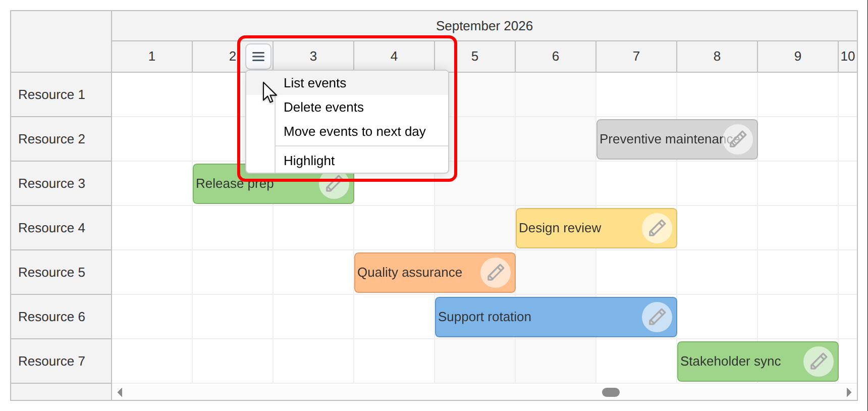Select the Design review event bar
This screenshot has width=868, height=411.
click(596, 228)
